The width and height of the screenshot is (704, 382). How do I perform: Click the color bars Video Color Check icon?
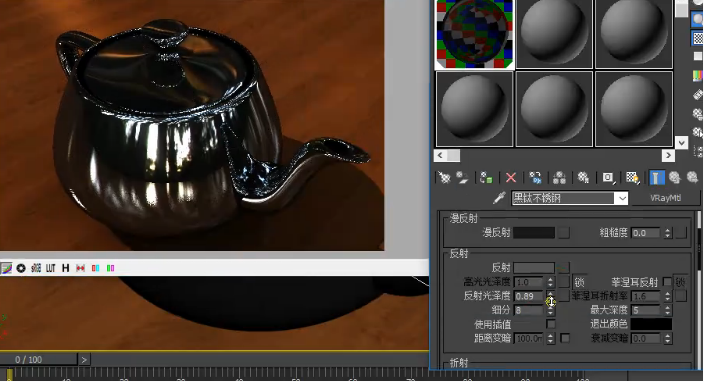point(698,76)
